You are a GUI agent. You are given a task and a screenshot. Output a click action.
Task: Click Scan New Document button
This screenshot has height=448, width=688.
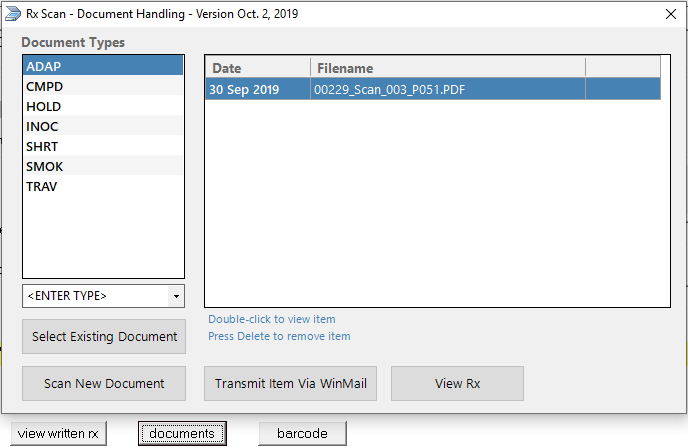pos(104,384)
